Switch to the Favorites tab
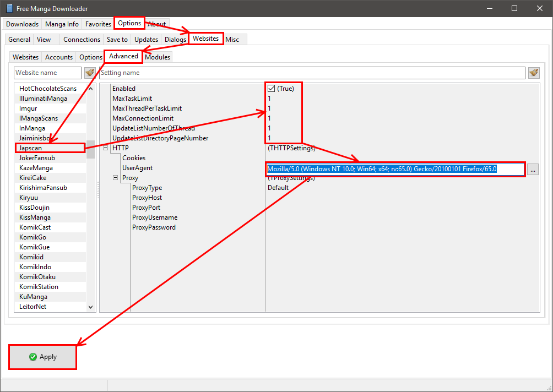Screen dimensions: 553x392 pos(98,24)
